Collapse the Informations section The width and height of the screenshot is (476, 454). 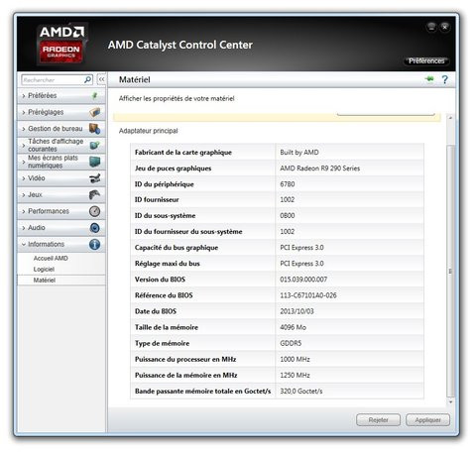click(61, 244)
